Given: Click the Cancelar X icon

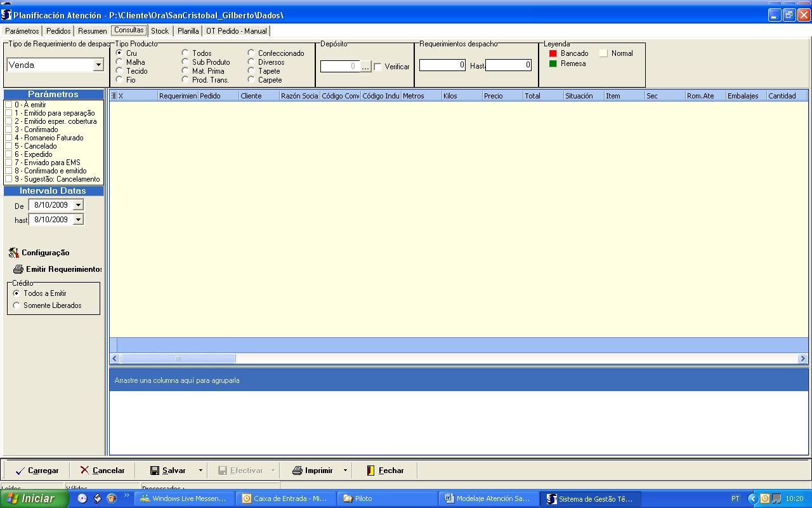Looking at the screenshot, I should [84, 471].
